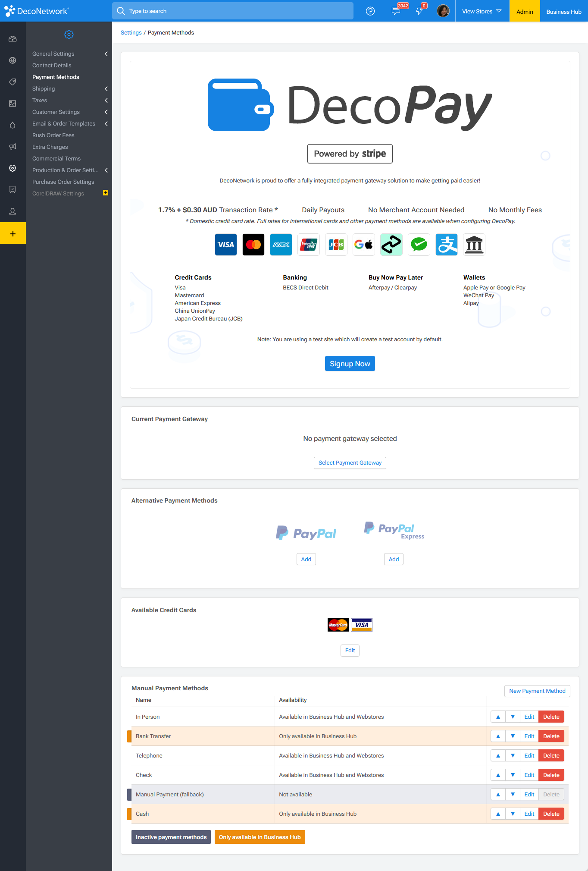Edit the Telephone payment method

click(x=529, y=755)
